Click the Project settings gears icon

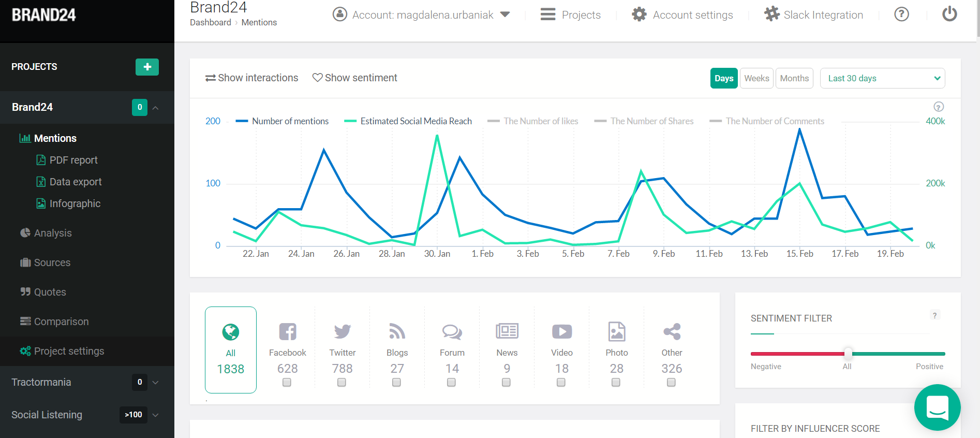pos(25,351)
